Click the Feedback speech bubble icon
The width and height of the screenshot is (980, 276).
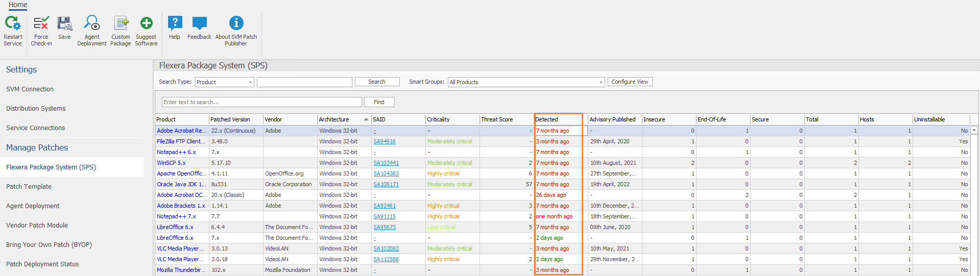pyautogui.click(x=199, y=23)
